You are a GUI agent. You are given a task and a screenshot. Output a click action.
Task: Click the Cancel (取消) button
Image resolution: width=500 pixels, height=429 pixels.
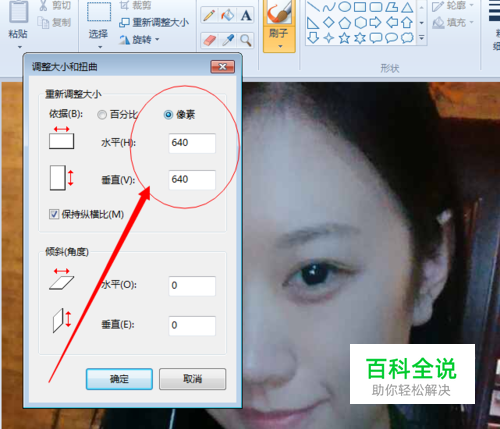[193, 379]
